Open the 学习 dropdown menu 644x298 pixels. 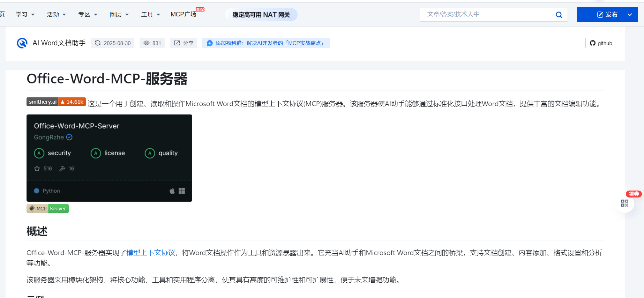[25, 14]
